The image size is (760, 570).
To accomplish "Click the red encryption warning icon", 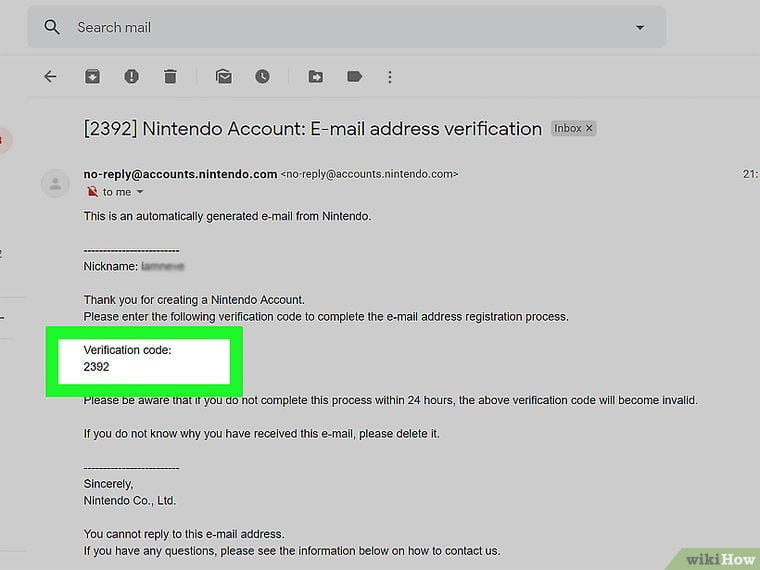I will tap(92, 192).
